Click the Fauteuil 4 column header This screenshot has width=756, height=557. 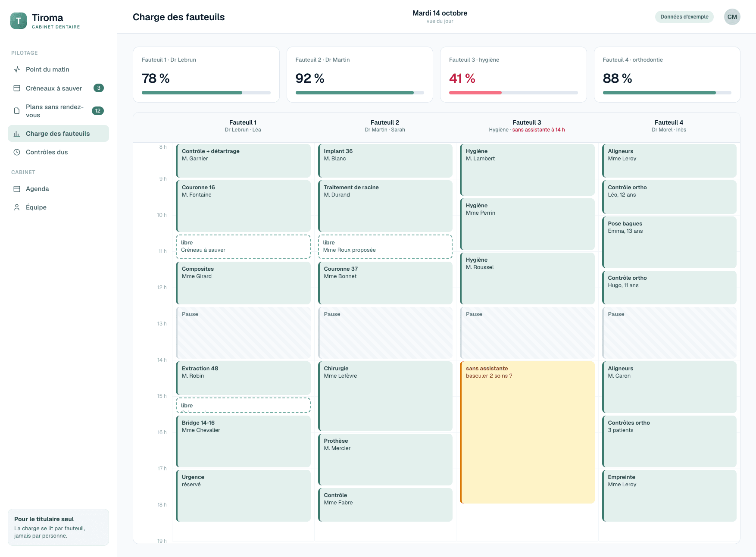click(x=669, y=126)
